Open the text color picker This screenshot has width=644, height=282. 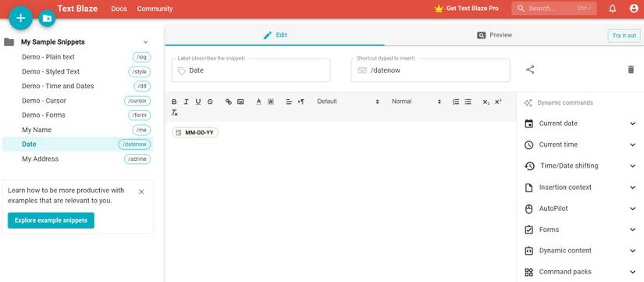tap(258, 102)
